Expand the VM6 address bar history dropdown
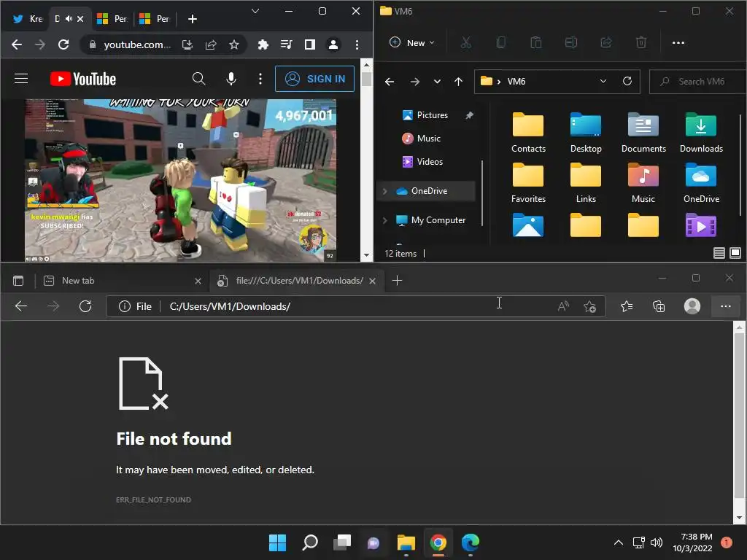The width and height of the screenshot is (747, 560). 603,82
